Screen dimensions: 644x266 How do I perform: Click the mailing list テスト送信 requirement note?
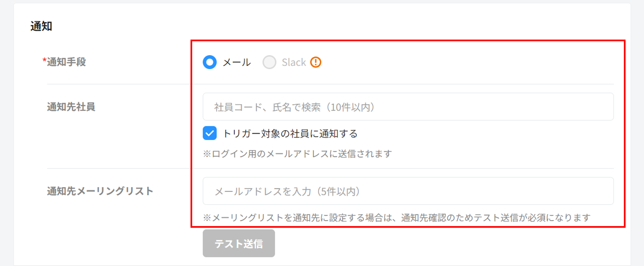tap(396, 218)
